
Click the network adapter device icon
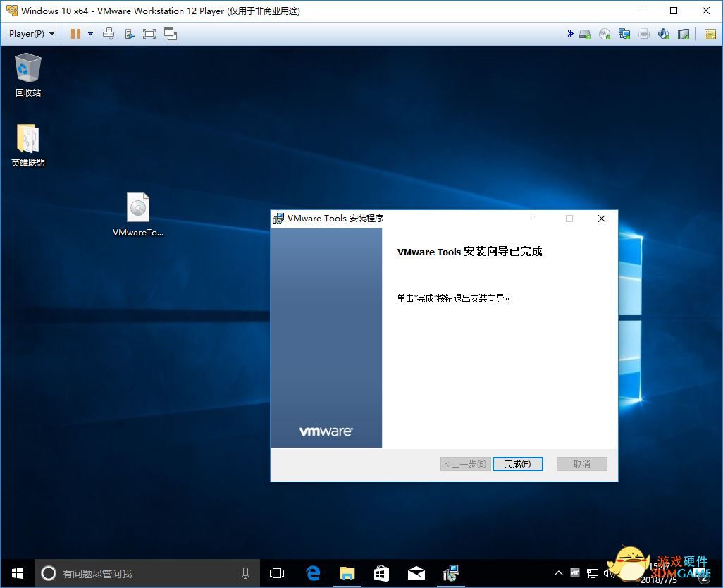624,34
